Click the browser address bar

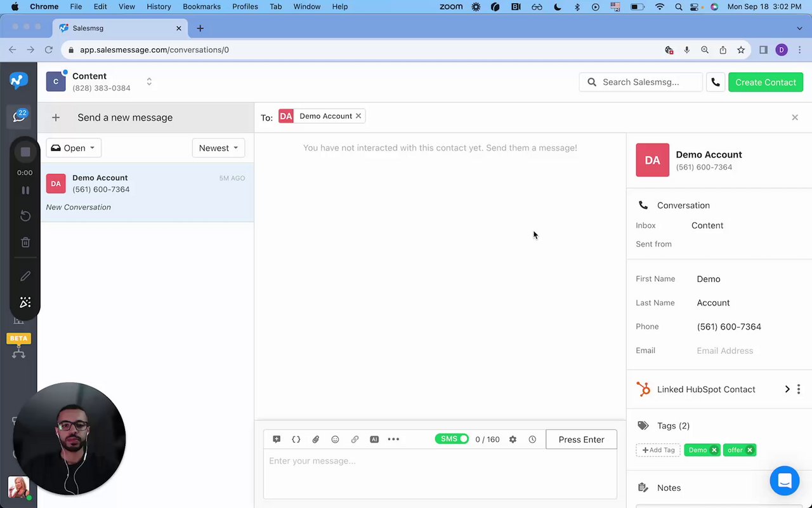[362, 50]
